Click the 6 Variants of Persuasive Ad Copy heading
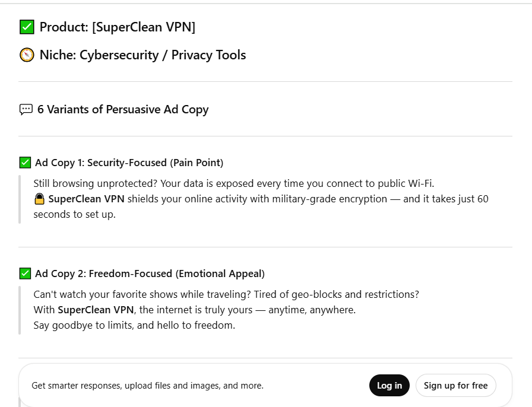532x407 pixels. [x=123, y=110]
